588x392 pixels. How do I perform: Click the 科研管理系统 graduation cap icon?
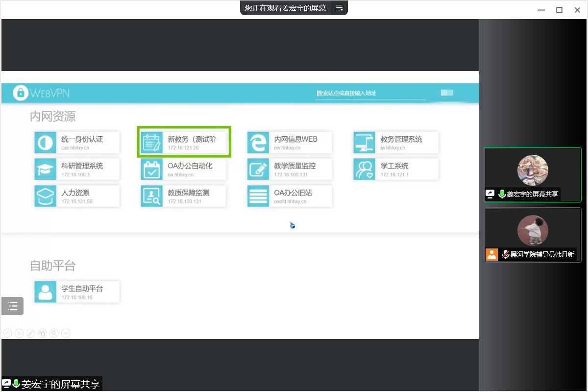45,169
